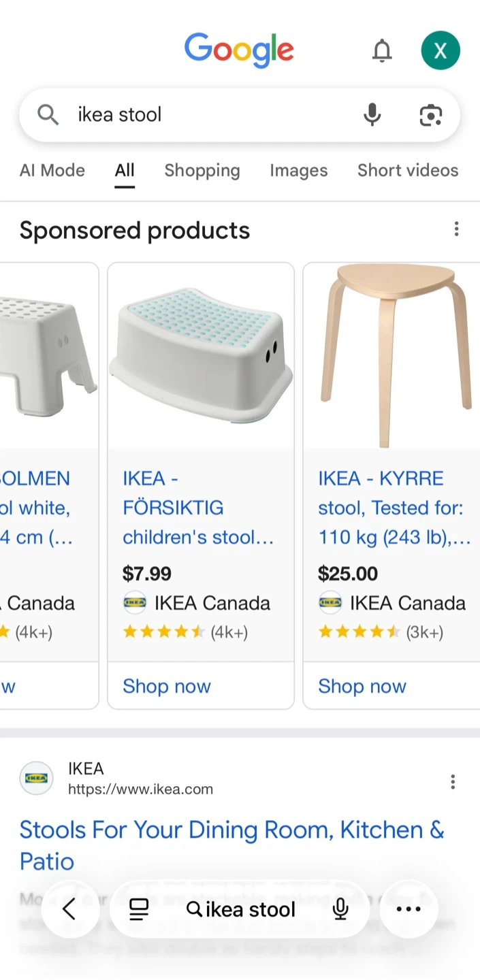
Task: Open bottom bar three-dot more menu
Action: click(x=409, y=909)
